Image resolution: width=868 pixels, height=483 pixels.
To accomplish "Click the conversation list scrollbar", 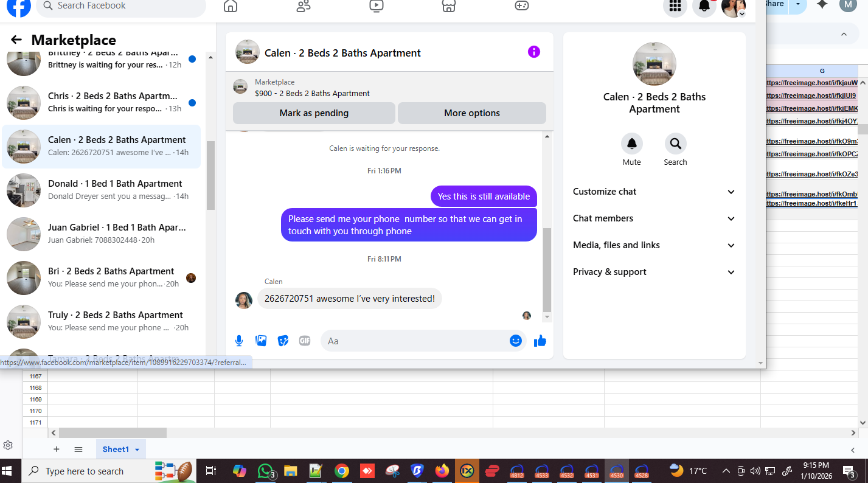I will point(210,175).
